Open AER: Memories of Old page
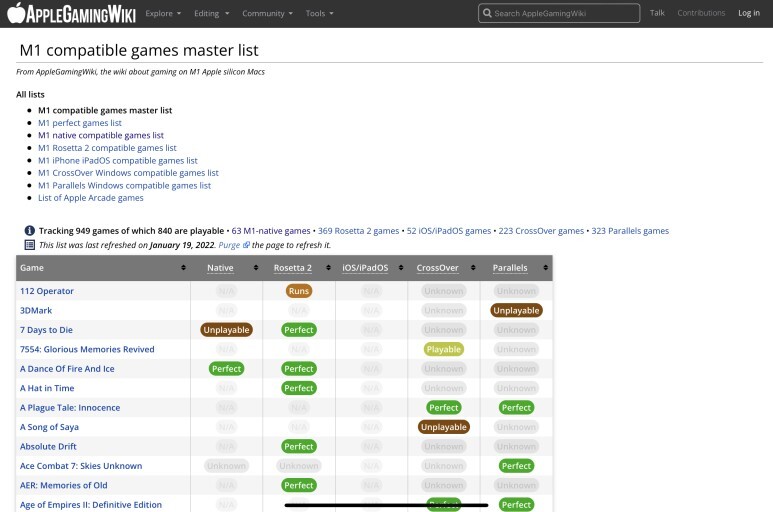Viewport: 773px width, 512px height. pos(64,485)
